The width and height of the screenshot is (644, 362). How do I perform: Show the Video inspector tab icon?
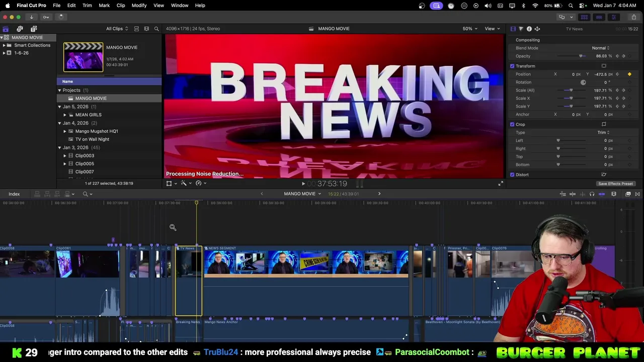coord(513,29)
